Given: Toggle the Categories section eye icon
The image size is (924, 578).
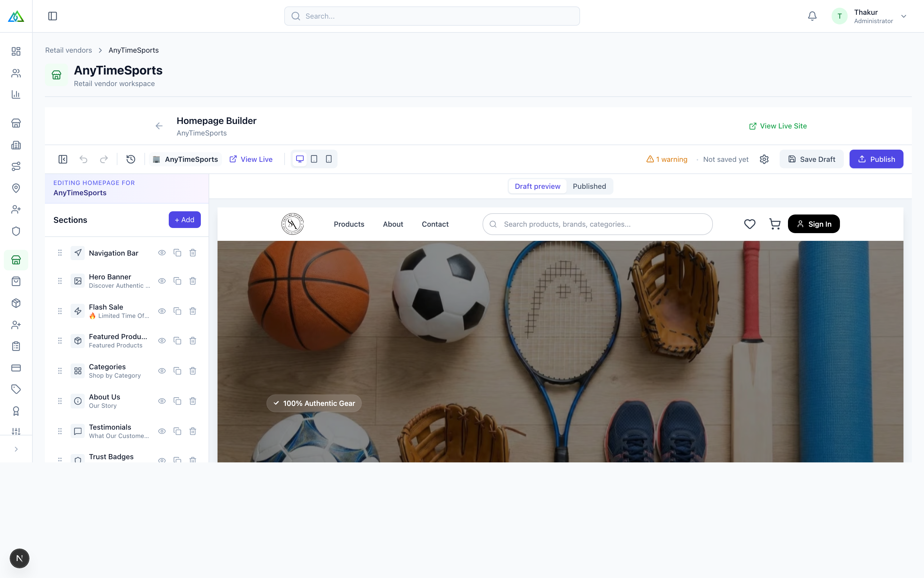Looking at the screenshot, I should coord(162,371).
